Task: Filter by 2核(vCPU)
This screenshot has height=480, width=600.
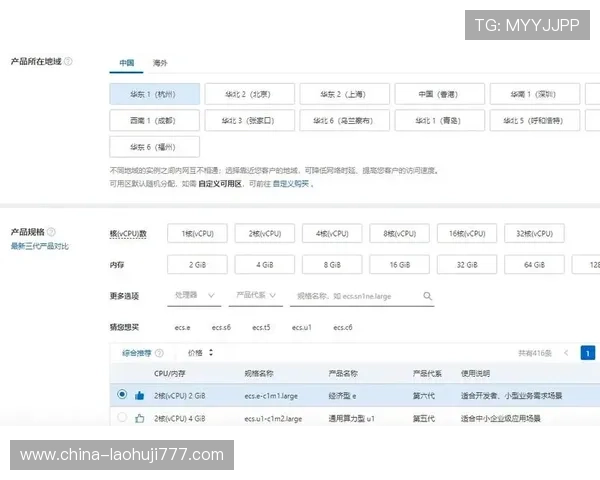Action: point(265,233)
